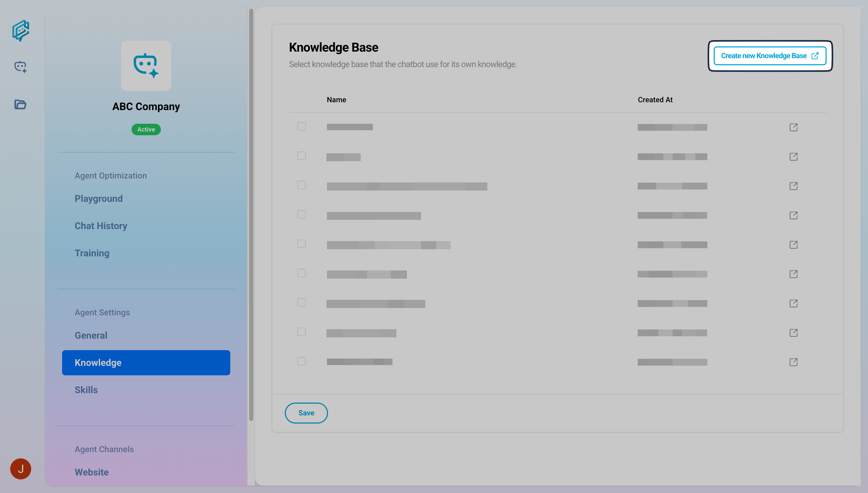Click the ABC Company chatbot avatar image

coord(146,66)
